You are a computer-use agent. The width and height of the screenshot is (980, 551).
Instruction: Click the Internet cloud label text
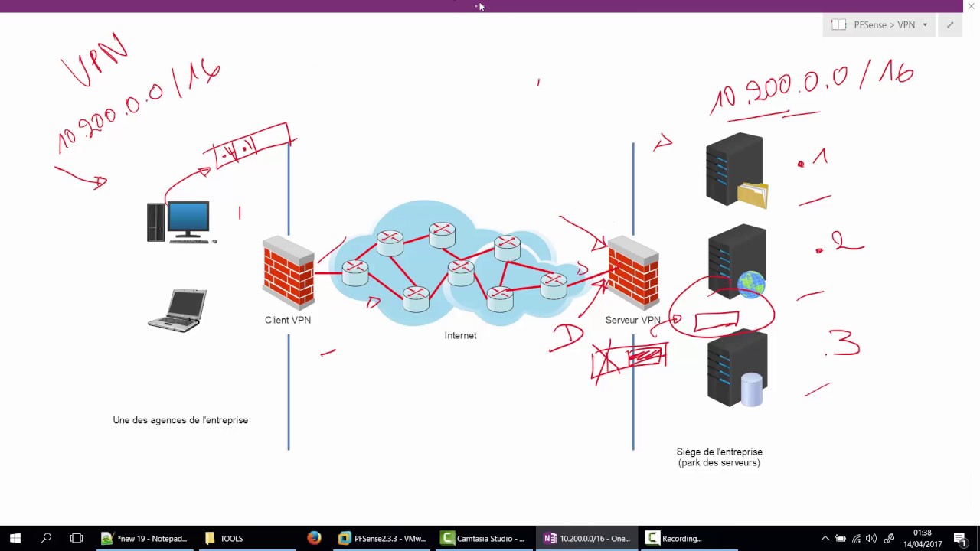pos(460,335)
